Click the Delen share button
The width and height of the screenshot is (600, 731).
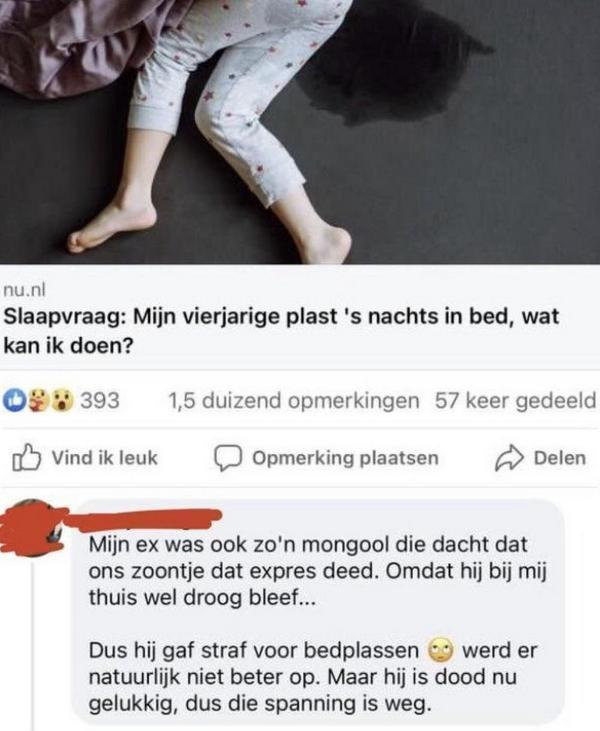pyautogui.click(x=540, y=458)
